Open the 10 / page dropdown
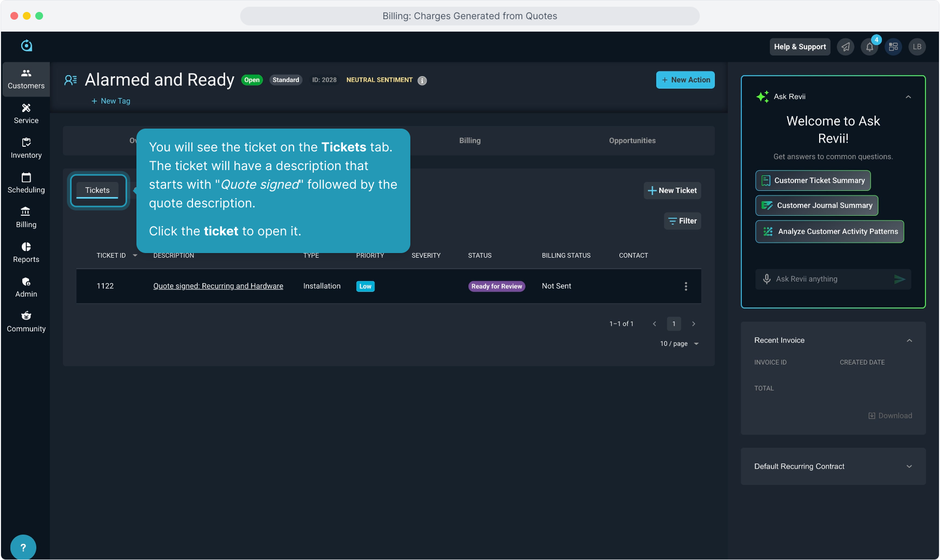The width and height of the screenshot is (940, 560). pyautogui.click(x=680, y=344)
